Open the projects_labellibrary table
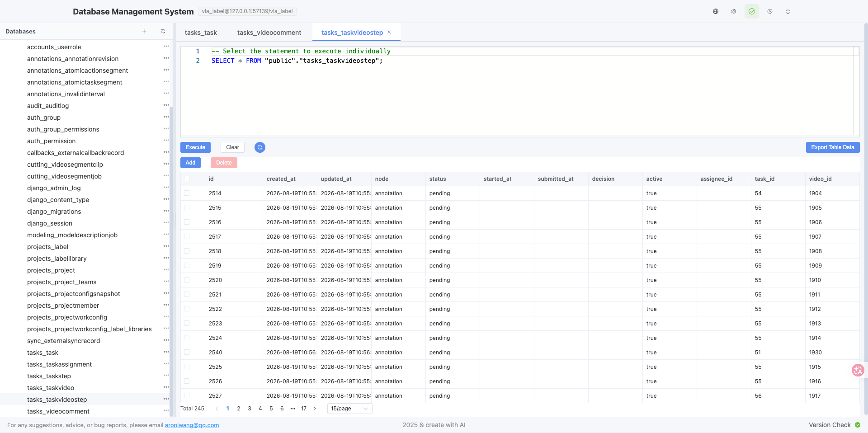This screenshot has width=868, height=433. 57,259
